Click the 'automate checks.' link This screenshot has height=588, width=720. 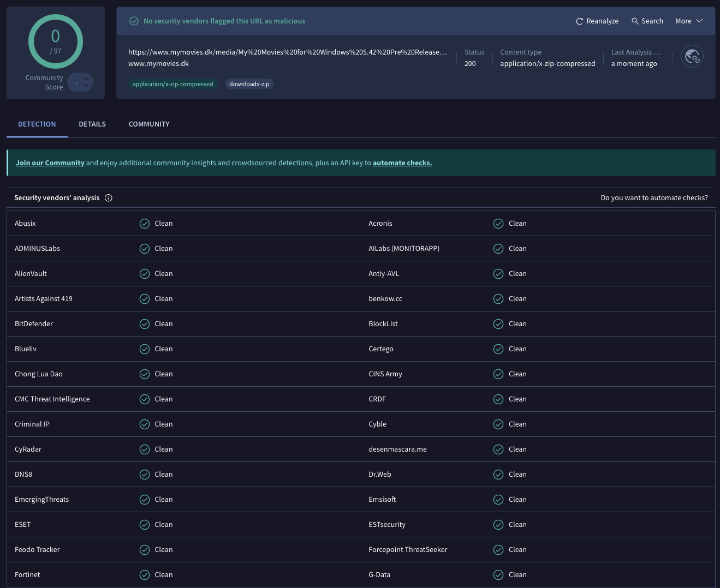pos(402,163)
